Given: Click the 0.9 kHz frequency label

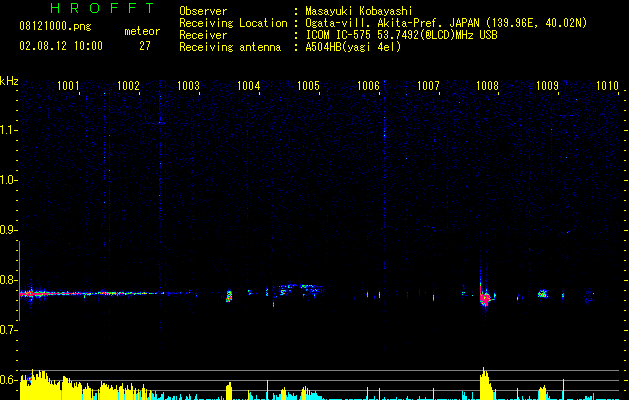Looking at the screenshot, I should [8, 230].
